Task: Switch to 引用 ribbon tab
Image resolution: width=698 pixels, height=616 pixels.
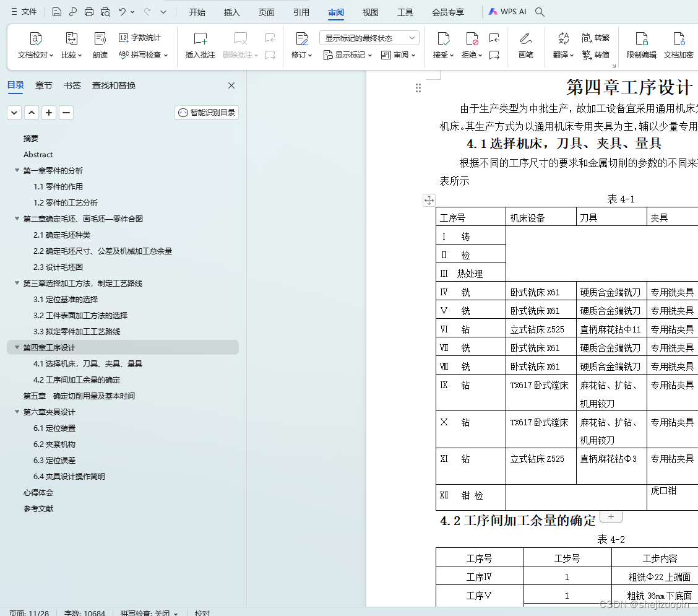Action: 301,12
